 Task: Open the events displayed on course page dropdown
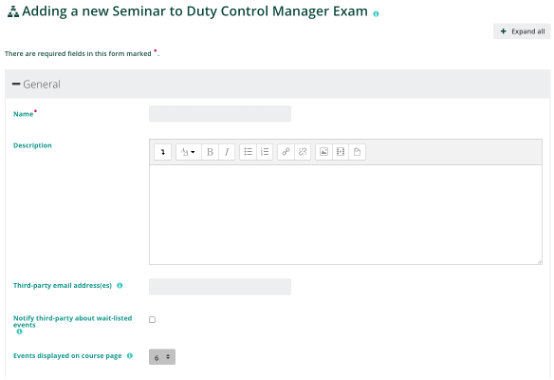pyautogui.click(x=162, y=357)
